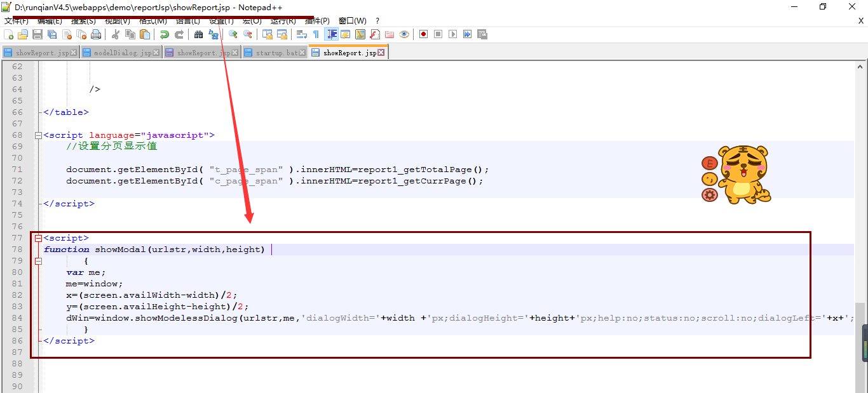The width and height of the screenshot is (868, 393).
Task: Place cursor on 'showModelessDialog' in line 84
Action: point(187,318)
